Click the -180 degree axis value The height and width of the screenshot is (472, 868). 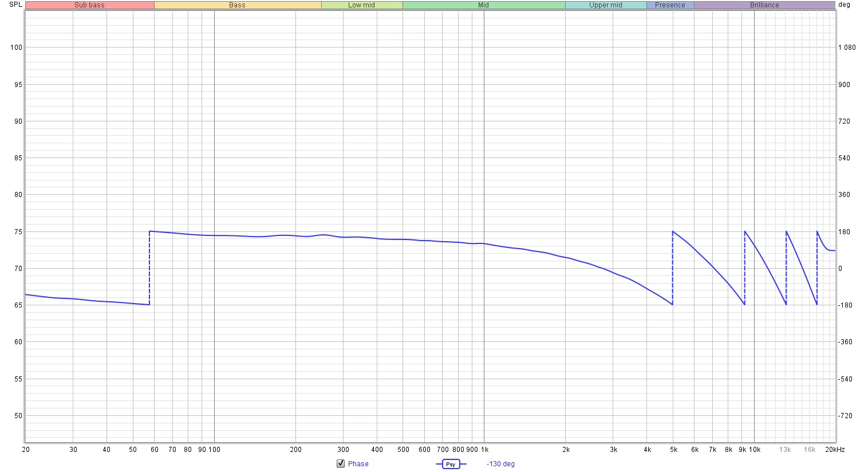pyautogui.click(x=845, y=305)
